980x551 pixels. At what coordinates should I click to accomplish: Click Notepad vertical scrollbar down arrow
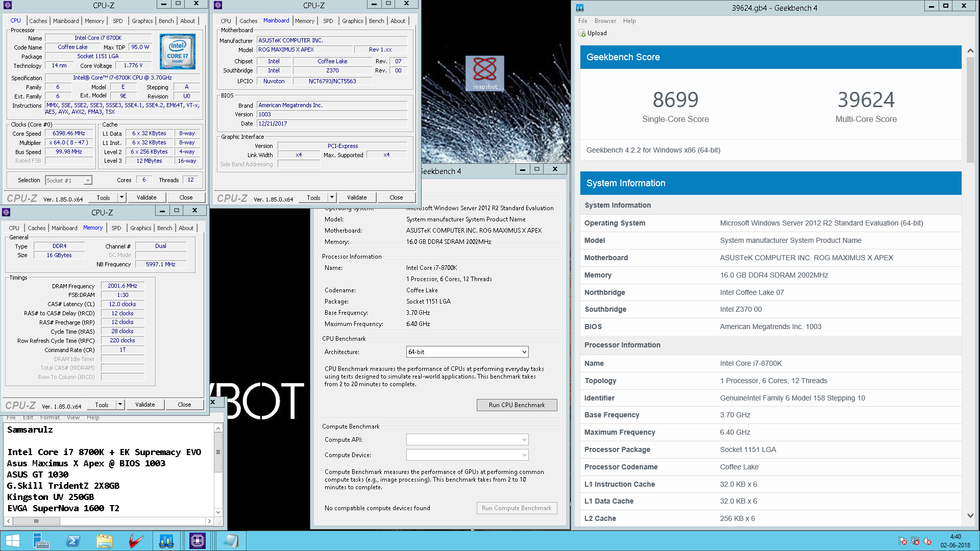218,512
